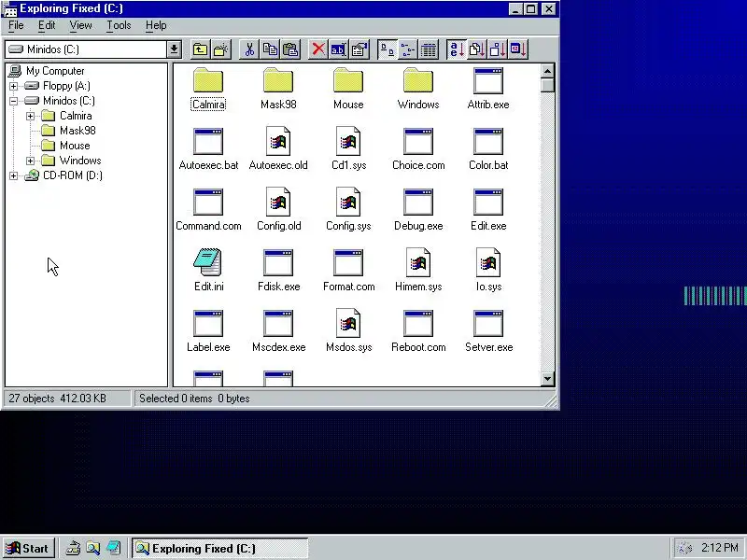Click the system tray icon beside clock
The width and height of the screenshot is (747, 560).
[x=684, y=549]
